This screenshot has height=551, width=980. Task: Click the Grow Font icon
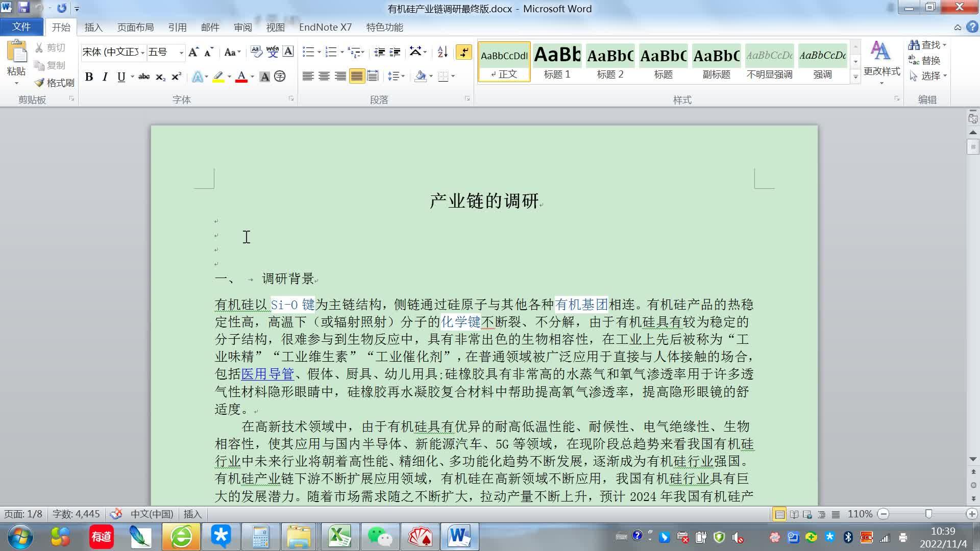[193, 52]
